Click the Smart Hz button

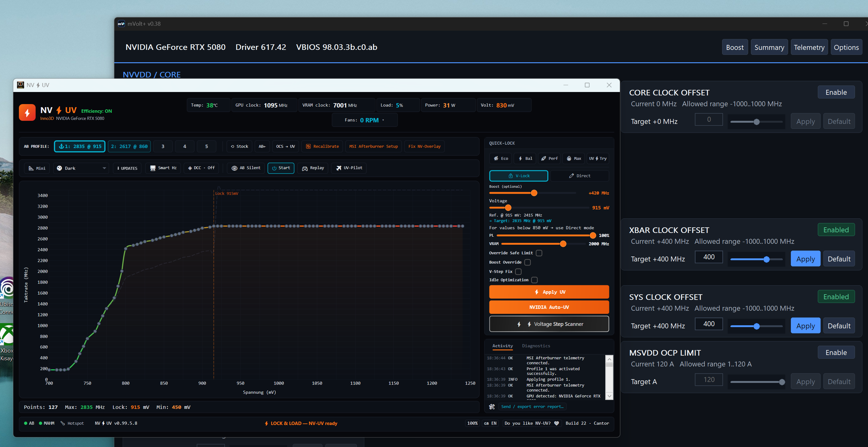pos(163,168)
